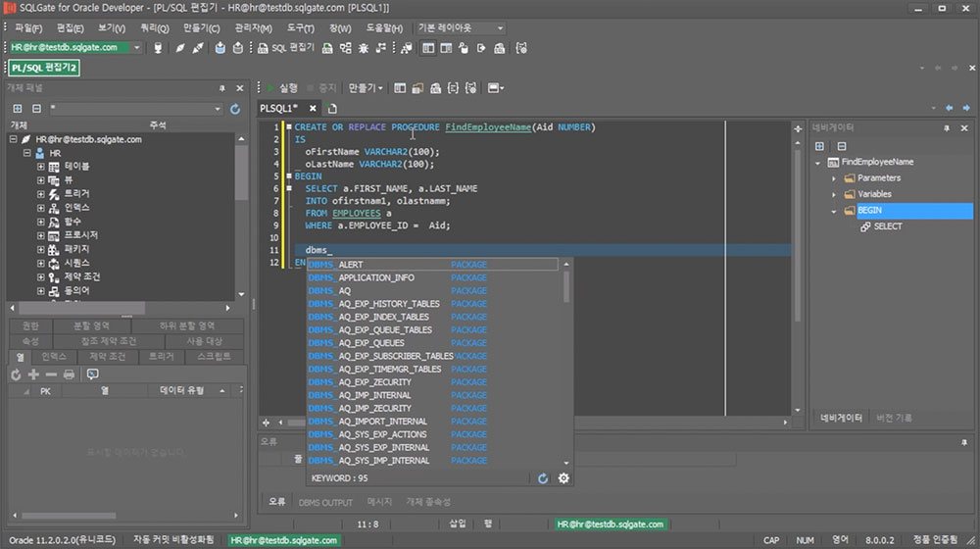Screen dimensions: 980x549
Task: Expand the Parameters node in the navigator
Action: coord(834,178)
